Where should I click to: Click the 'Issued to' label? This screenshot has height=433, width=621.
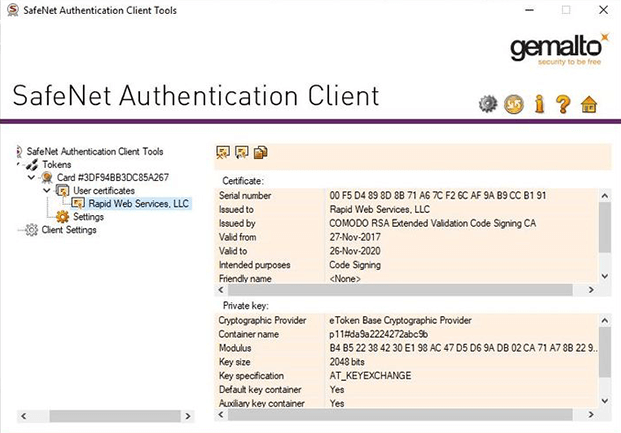(236, 209)
